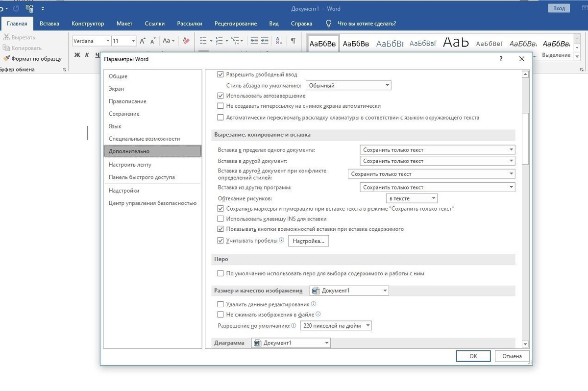Toggle Сохранять маркеры и нумерацию checkbox
This screenshot has width=588, height=391.
pyautogui.click(x=220, y=209)
